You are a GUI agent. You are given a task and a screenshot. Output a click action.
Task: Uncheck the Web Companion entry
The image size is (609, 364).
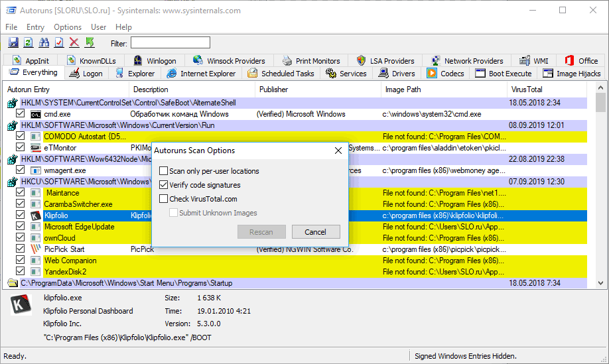(x=20, y=260)
